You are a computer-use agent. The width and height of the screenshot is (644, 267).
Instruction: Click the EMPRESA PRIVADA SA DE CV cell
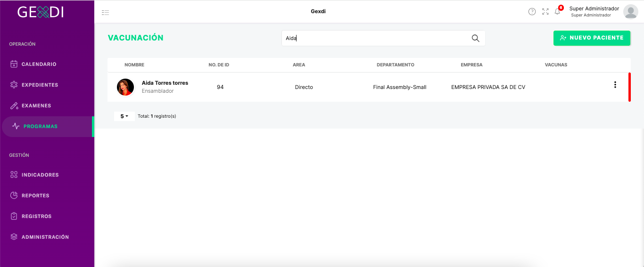[488, 87]
